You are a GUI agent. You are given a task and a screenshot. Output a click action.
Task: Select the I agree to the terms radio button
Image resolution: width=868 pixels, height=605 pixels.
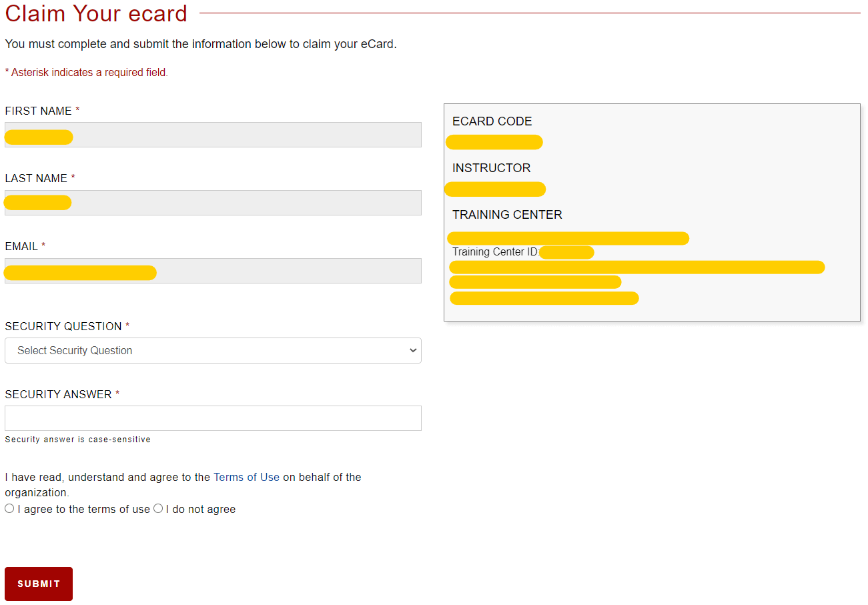tap(9, 508)
